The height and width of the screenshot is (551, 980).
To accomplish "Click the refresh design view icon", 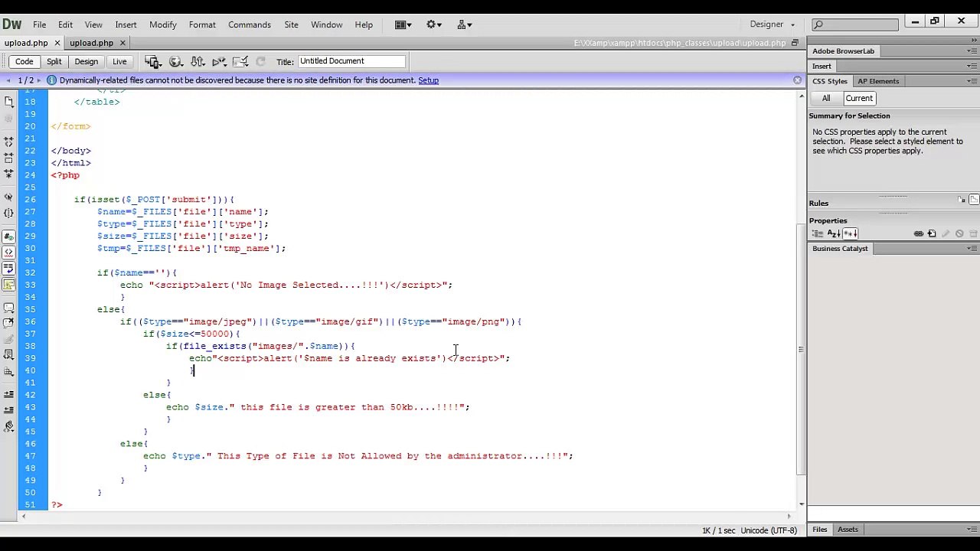I will (x=260, y=61).
